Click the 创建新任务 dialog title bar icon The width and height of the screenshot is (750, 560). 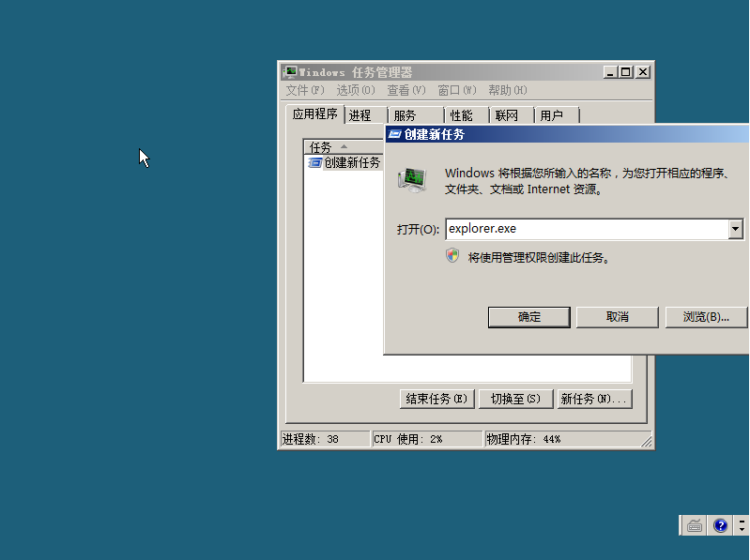395,134
